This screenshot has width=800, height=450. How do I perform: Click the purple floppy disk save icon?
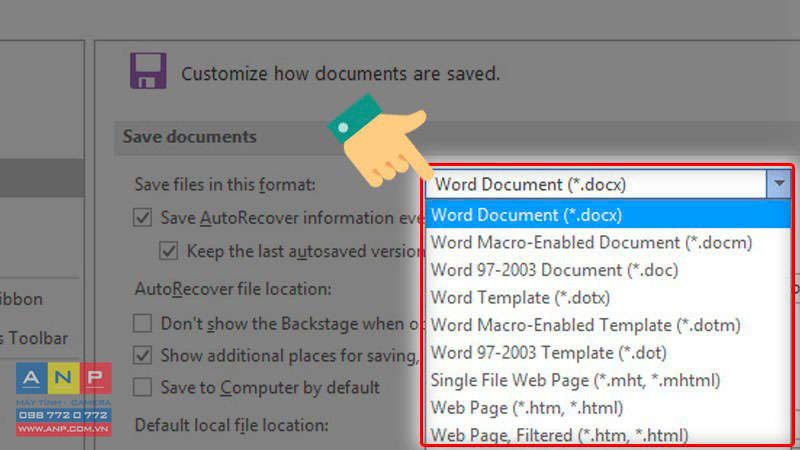tap(148, 71)
